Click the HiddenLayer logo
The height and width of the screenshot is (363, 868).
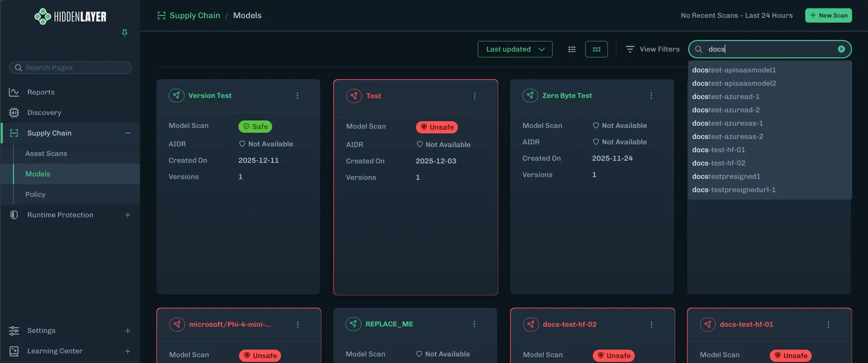coord(71,17)
